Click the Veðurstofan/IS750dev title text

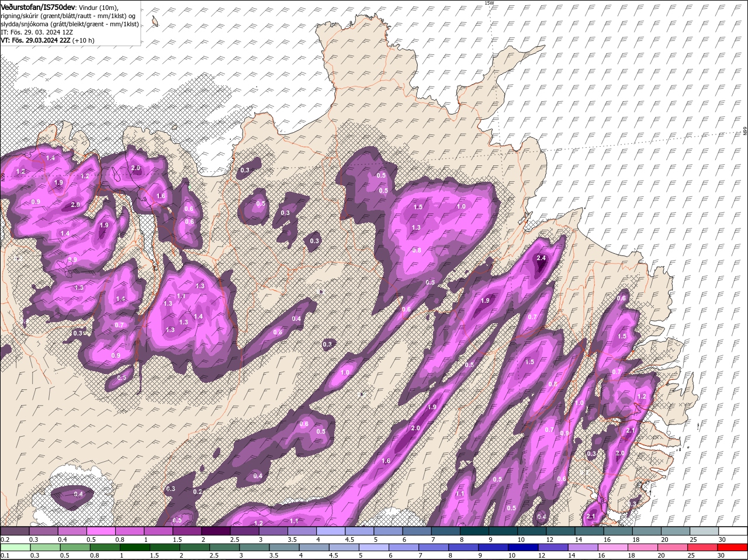point(38,6)
